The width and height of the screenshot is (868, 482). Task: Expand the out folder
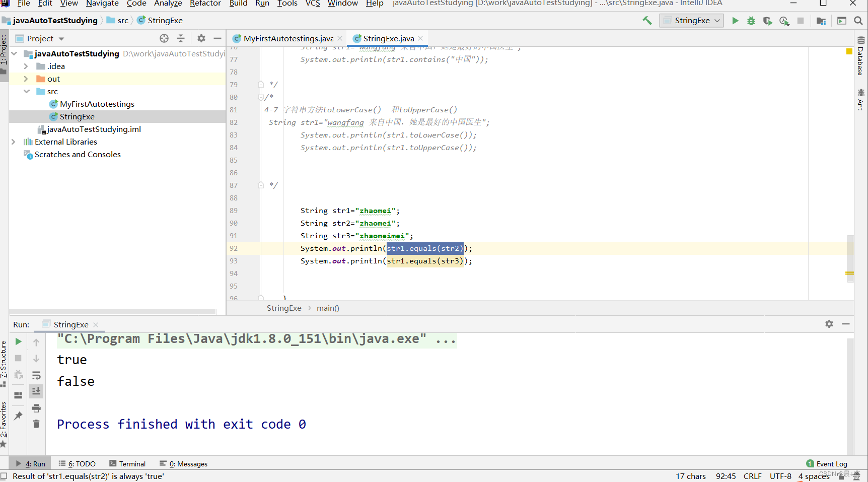[26, 79]
